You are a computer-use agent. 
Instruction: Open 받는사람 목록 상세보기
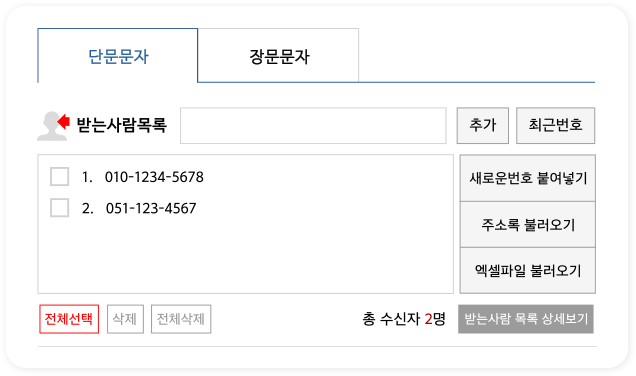point(526,319)
